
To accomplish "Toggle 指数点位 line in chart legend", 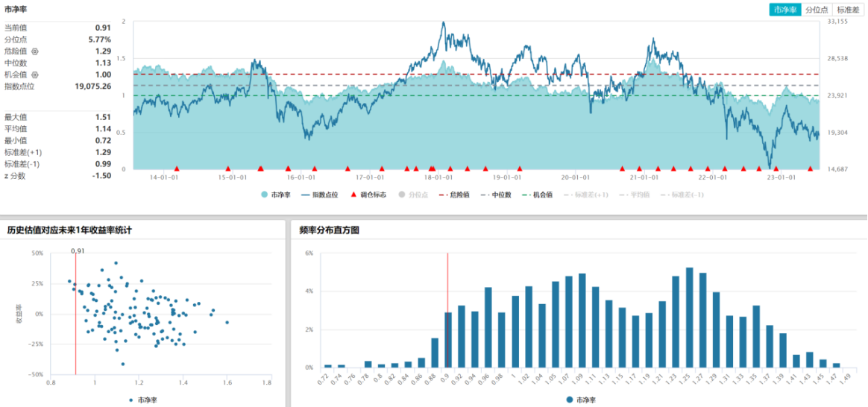I will [x=319, y=195].
